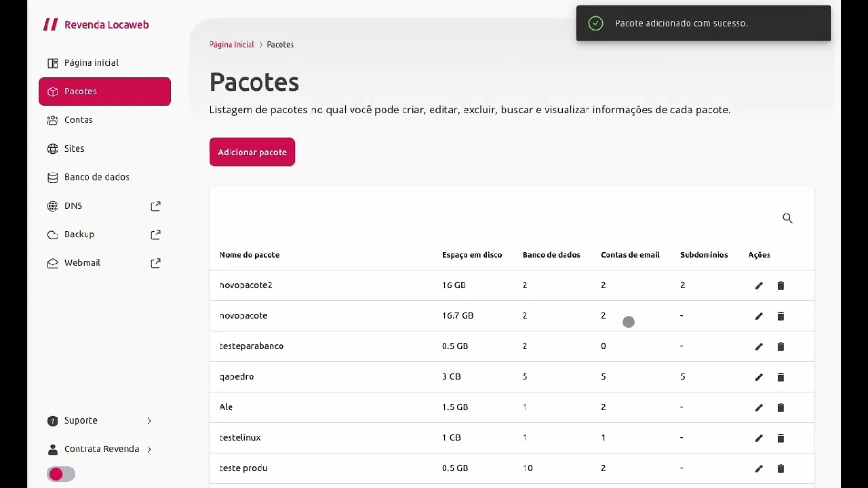The width and height of the screenshot is (868, 488).
Task: Open Banco de dados sidebar item
Action: 96,177
